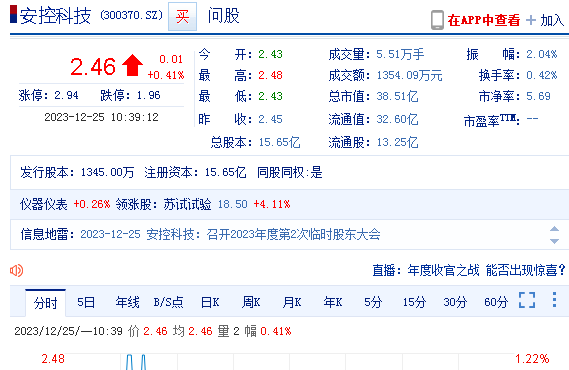This screenshot has height=370, width=569.
Task: Switch to the 日K tab
Action: coord(210,302)
